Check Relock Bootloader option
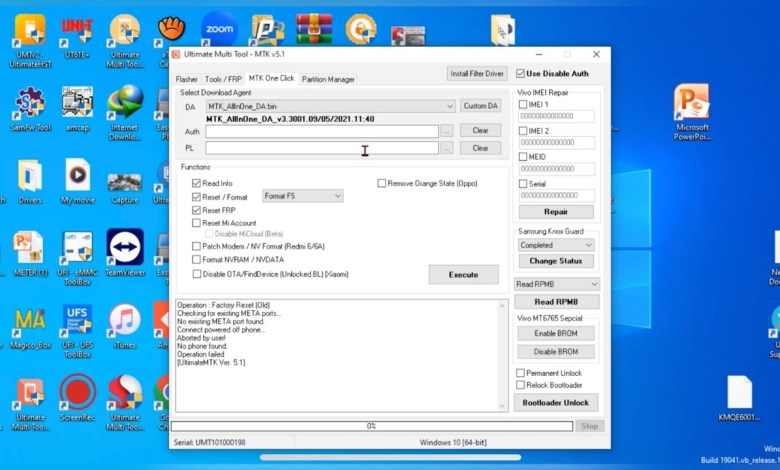The width and height of the screenshot is (780, 470). (x=520, y=385)
